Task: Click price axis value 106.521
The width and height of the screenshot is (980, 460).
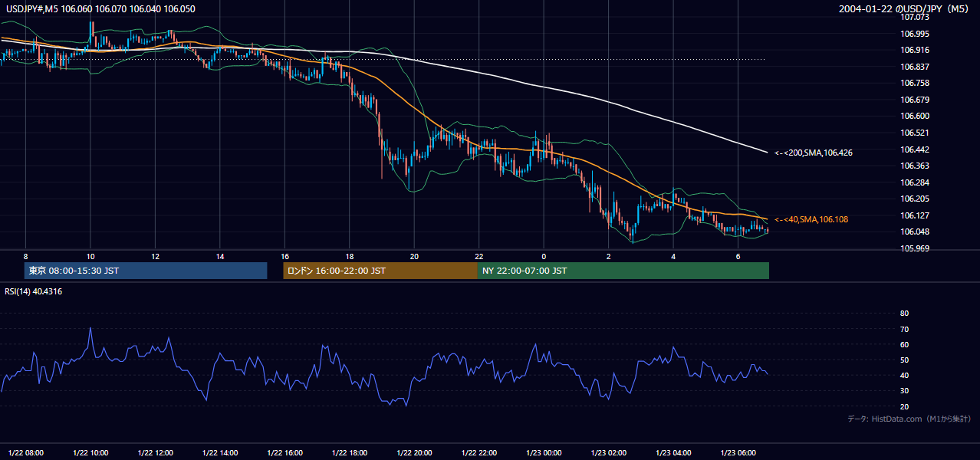Action: coord(915,133)
